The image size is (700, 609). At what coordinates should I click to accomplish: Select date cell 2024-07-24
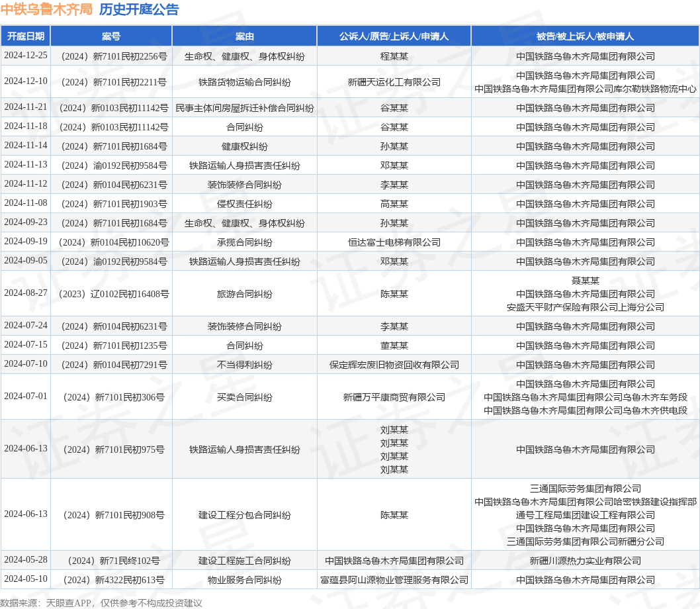25,326
